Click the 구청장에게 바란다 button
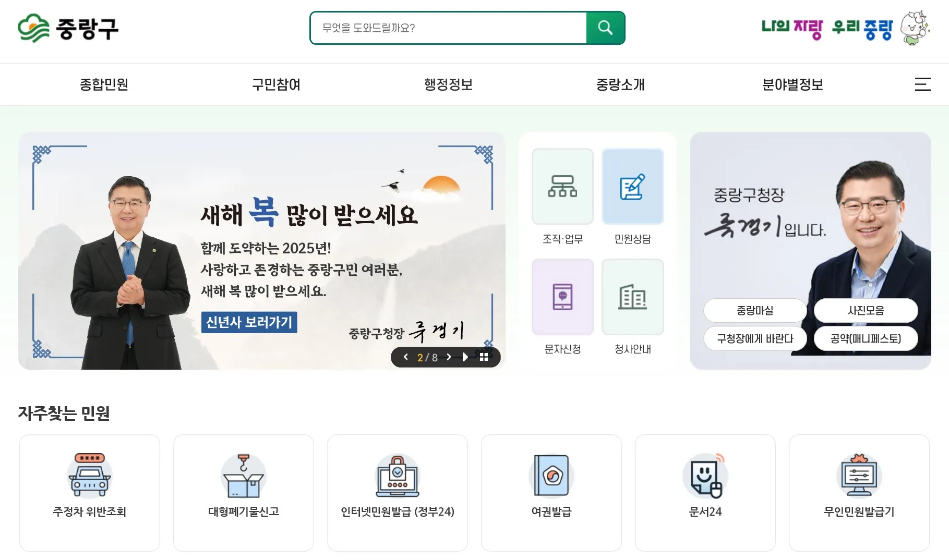 pyautogui.click(x=754, y=338)
